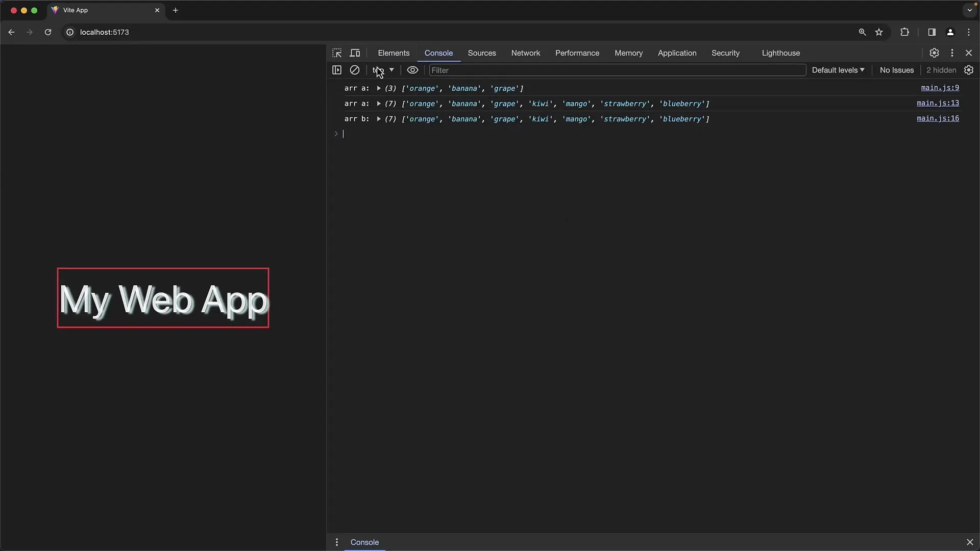The height and width of the screenshot is (551, 980).
Task: Bookmark this page with the star icon
Action: click(x=879, y=32)
